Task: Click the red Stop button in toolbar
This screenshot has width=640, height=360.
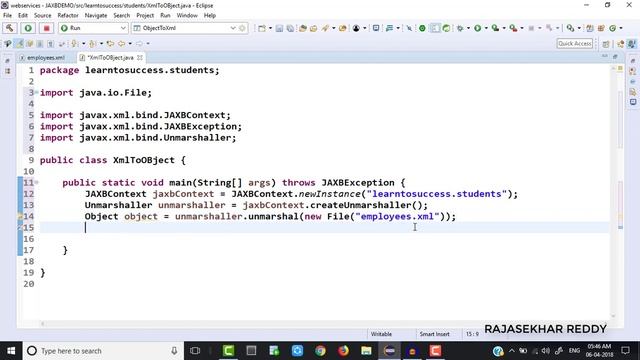Action: coord(46,28)
